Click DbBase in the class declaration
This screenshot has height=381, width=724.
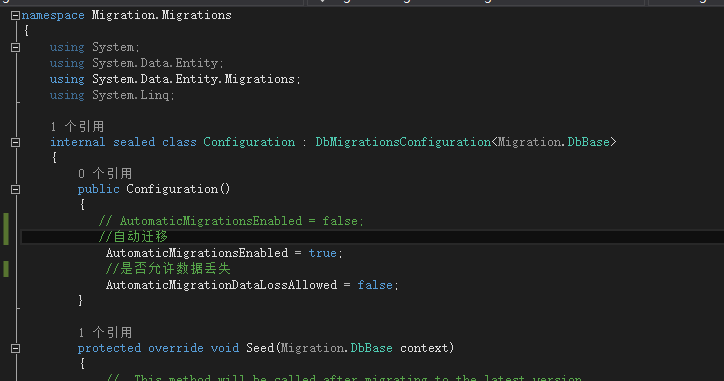(588, 142)
